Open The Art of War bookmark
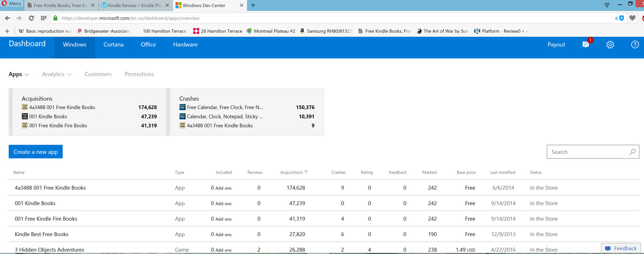 coord(442,31)
